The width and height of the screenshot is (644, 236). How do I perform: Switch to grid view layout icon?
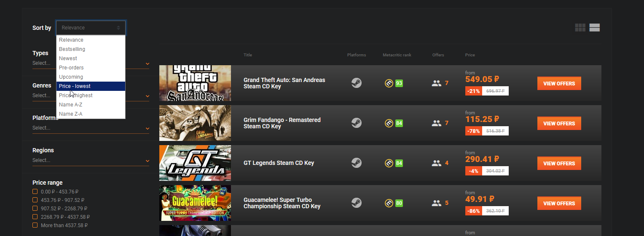580,28
